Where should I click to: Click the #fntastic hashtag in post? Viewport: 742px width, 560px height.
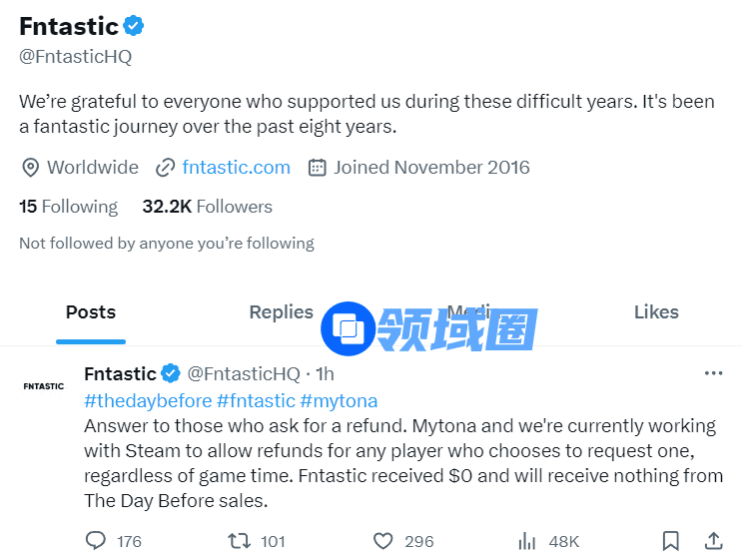256,400
